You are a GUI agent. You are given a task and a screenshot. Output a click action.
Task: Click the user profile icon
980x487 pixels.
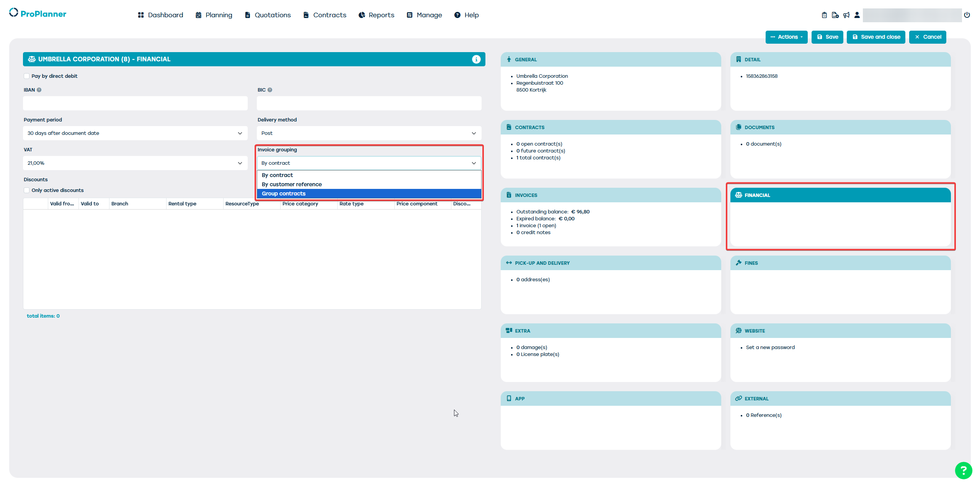coord(857,15)
